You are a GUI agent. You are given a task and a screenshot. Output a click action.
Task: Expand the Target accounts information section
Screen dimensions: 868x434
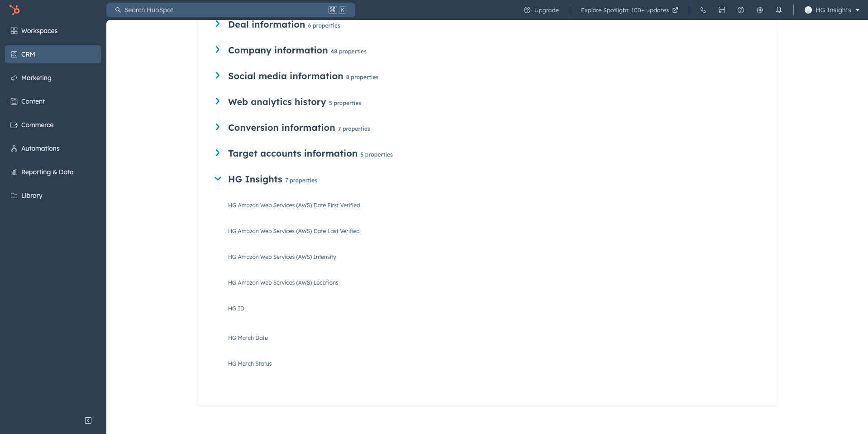pyautogui.click(x=218, y=153)
